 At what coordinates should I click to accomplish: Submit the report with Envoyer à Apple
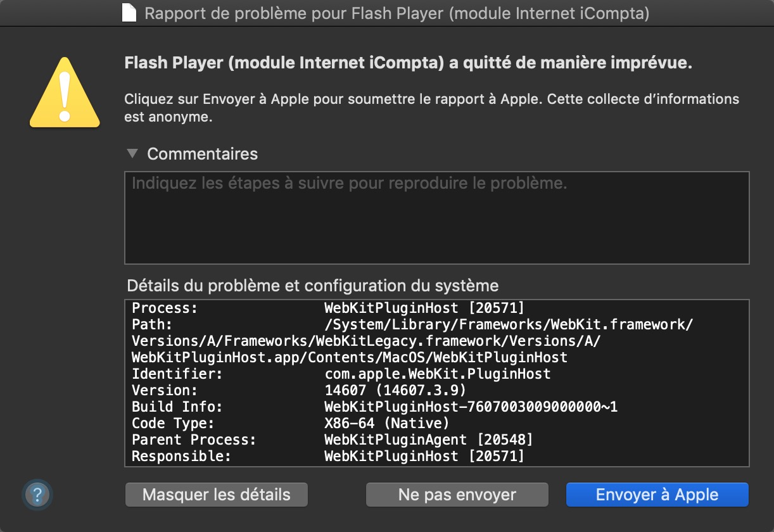(x=657, y=495)
